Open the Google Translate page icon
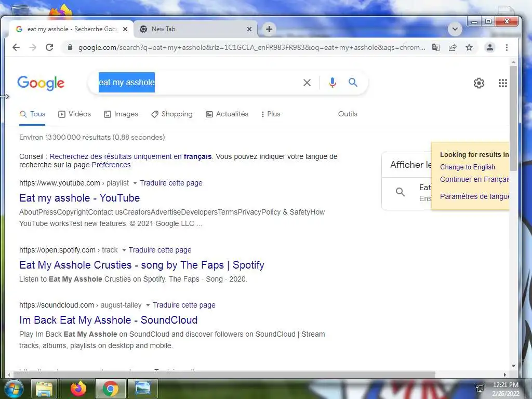Screen dimensions: 532x399 coord(436,47)
